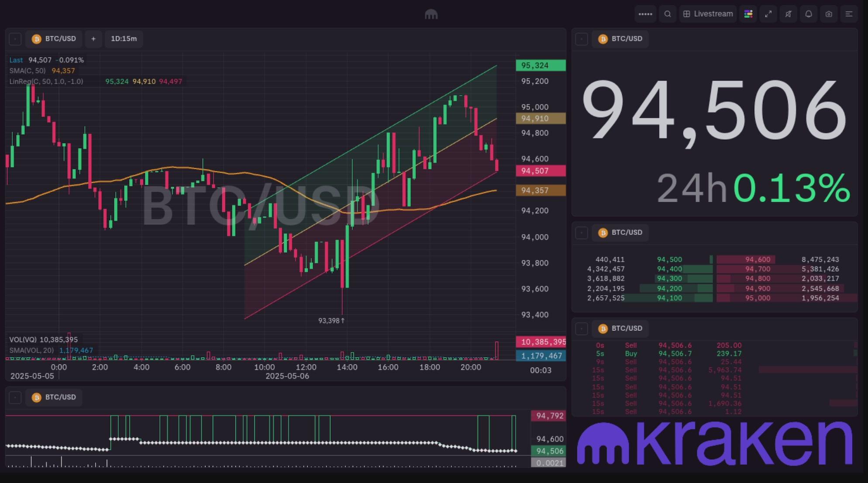
Task: Select the LinReg(C, 50, 1.0, -1.0) indicator legend
Action: [x=46, y=81]
